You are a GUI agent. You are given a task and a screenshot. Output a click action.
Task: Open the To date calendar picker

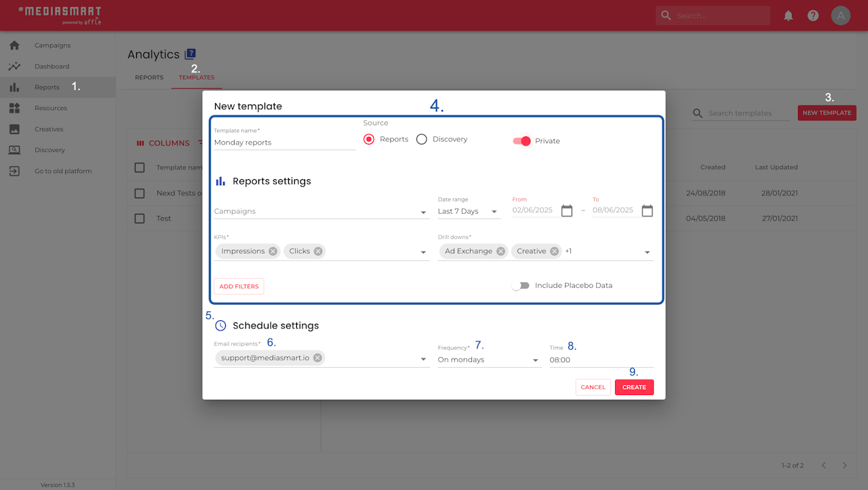coord(647,210)
